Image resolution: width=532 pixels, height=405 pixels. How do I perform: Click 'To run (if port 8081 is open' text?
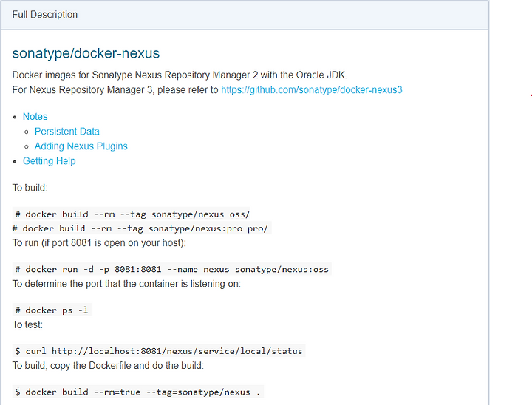coord(99,243)
